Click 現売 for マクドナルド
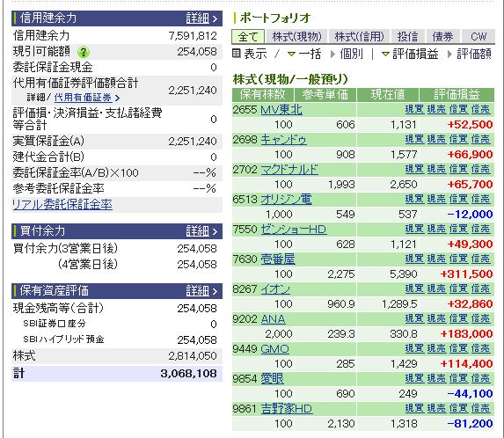The height and width of the screenshot is (438, 504). [x=436, y=169]
